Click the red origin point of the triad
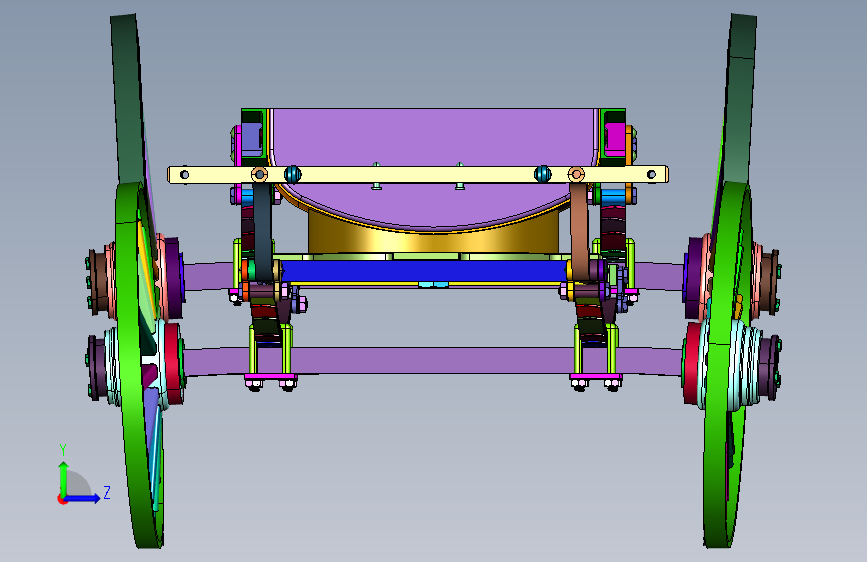The image size is (867, 562). coord(61,499)
